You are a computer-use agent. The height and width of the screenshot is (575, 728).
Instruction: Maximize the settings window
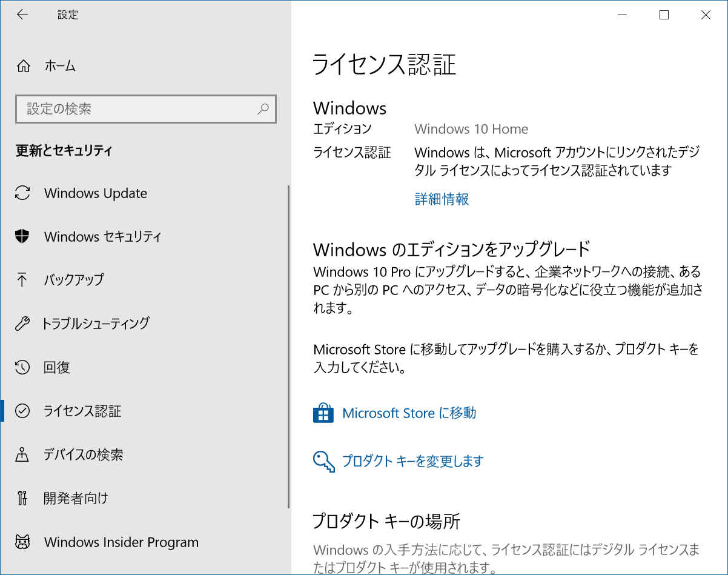point(664,15)
